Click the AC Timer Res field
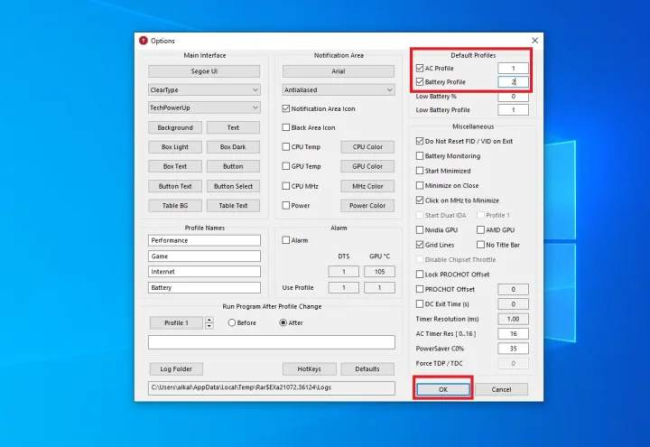This screenshot has height=447, width=650. pos(513,334)
